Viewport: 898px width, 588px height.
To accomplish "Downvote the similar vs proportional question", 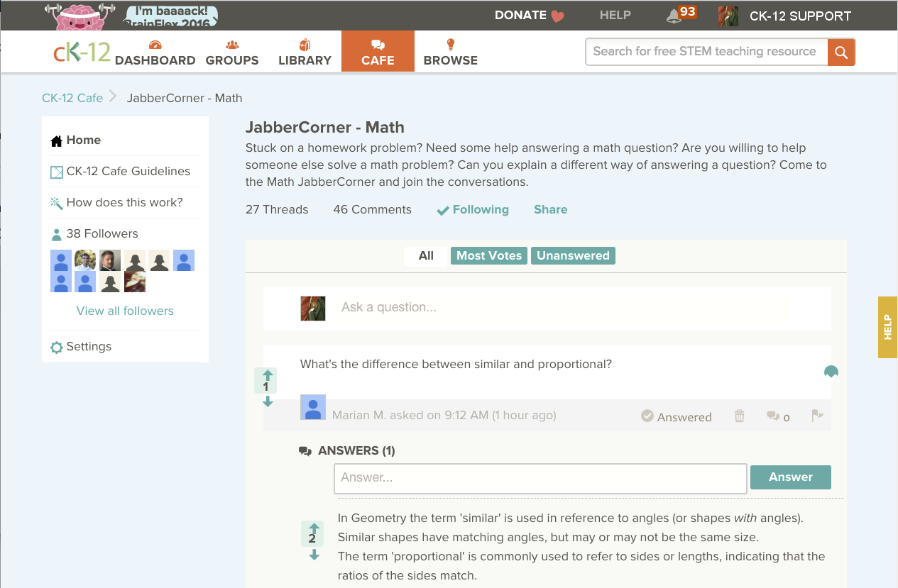I will pos(268,401).
